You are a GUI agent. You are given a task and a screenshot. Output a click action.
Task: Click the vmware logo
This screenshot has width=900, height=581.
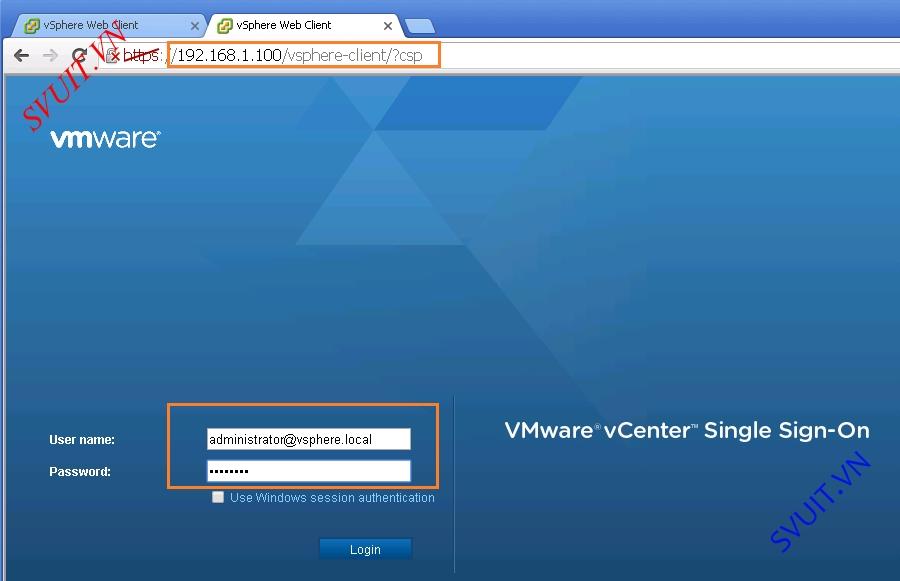pyautogui.click(x=105, y=138)
